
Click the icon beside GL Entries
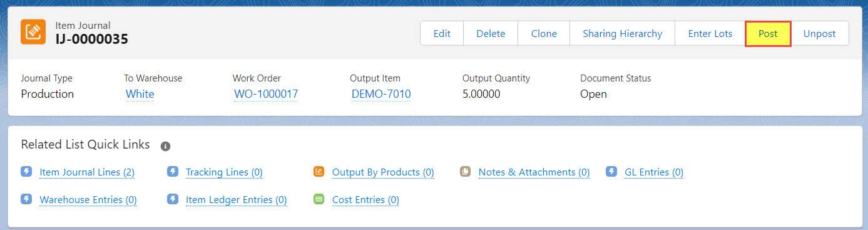coord(612,171)
